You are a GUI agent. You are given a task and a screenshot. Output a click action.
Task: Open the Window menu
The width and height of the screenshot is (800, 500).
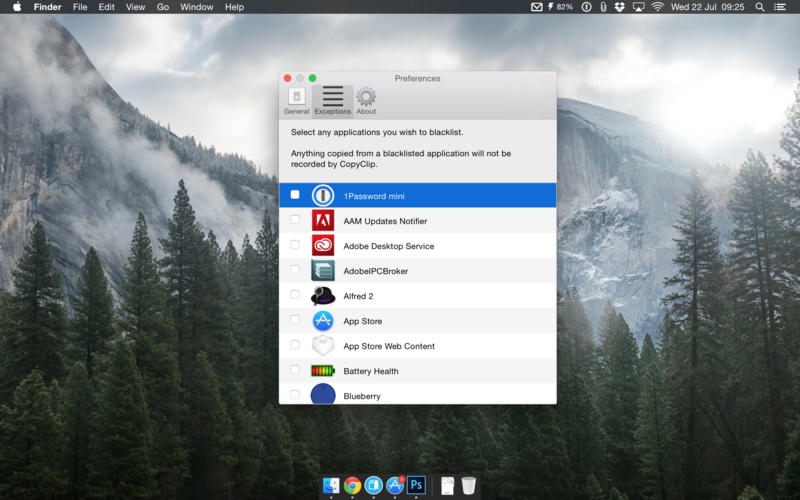click(196, 7)
